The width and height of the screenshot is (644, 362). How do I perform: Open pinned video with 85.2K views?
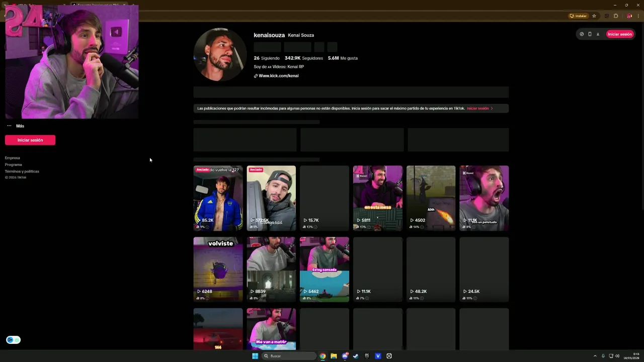click(218, 198)
